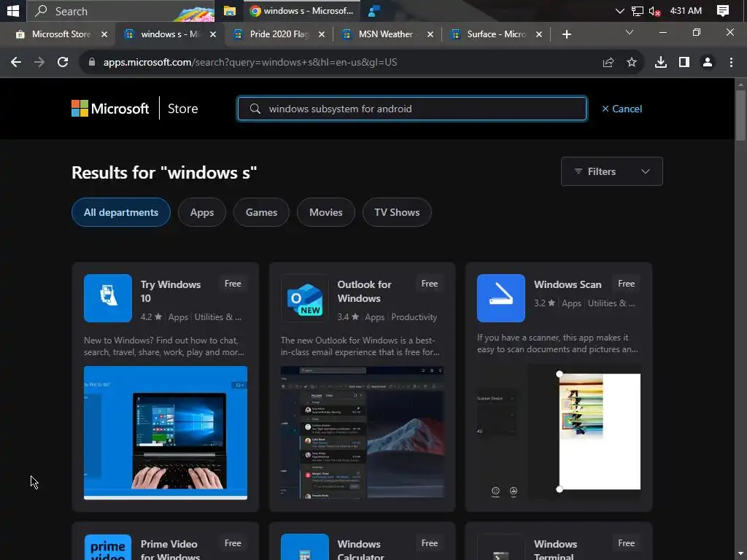Reload the current page

pos(63,62)
